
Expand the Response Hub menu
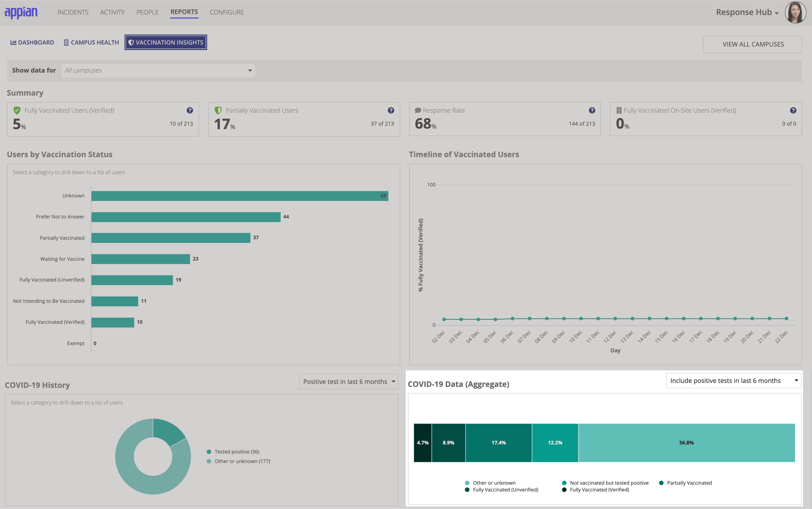click(x=747, y=13)
